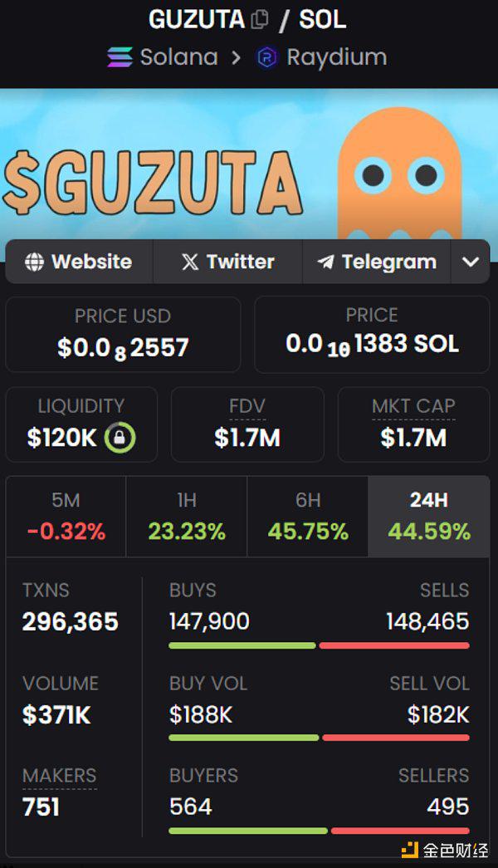Open the Telegram link button
This screenshot has height=868, width=498.
coord(377,262)
